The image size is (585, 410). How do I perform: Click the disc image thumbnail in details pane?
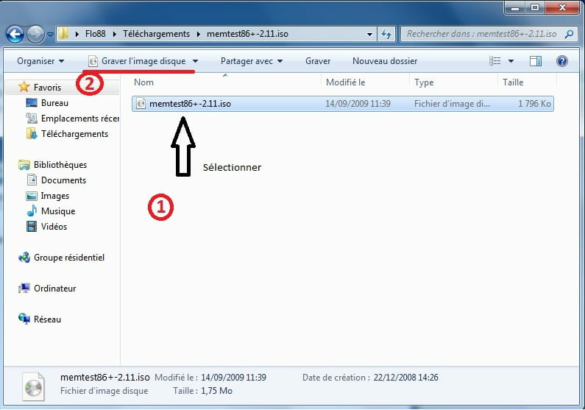coord(33,386)
